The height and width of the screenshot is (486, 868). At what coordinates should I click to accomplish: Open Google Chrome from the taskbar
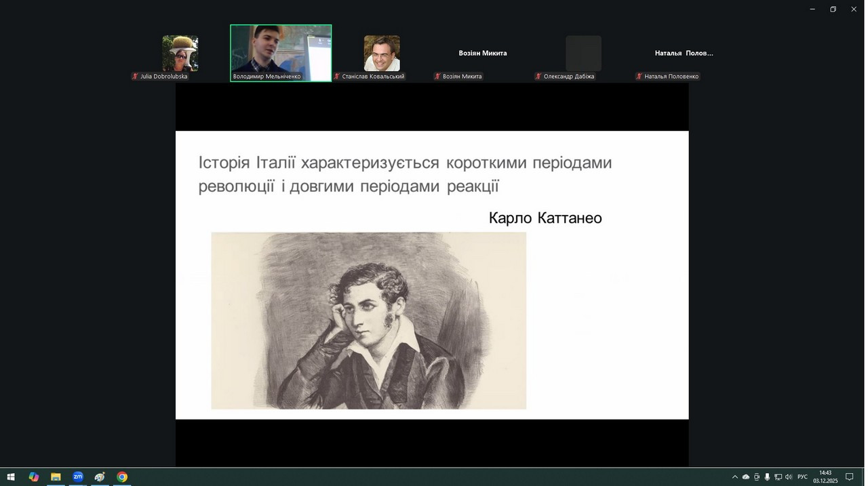pyautogui.click(x=122, y=477)
